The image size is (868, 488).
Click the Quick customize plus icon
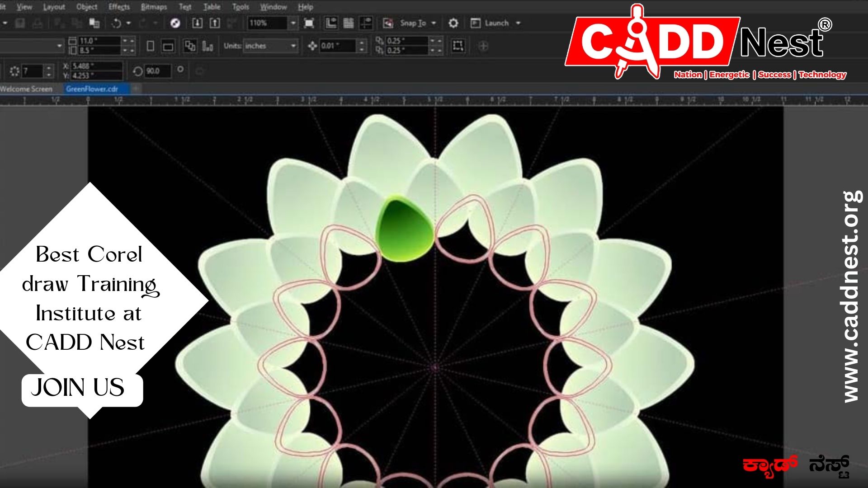tap(483, 46)
